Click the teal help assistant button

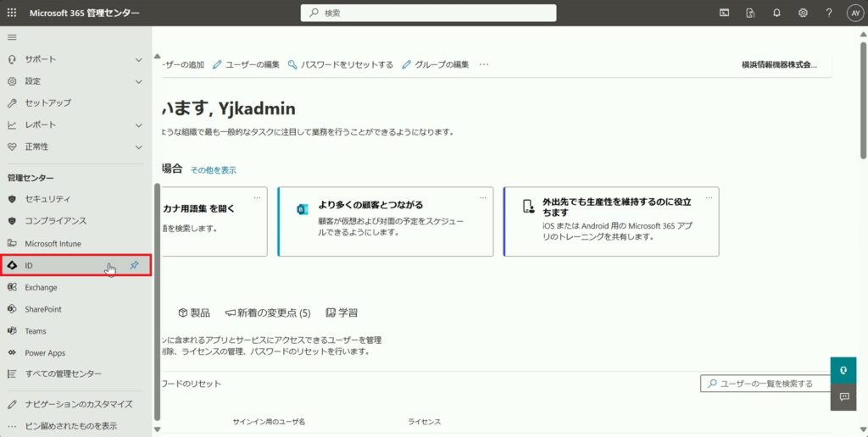pyautogui.click(x=843, y=371)
